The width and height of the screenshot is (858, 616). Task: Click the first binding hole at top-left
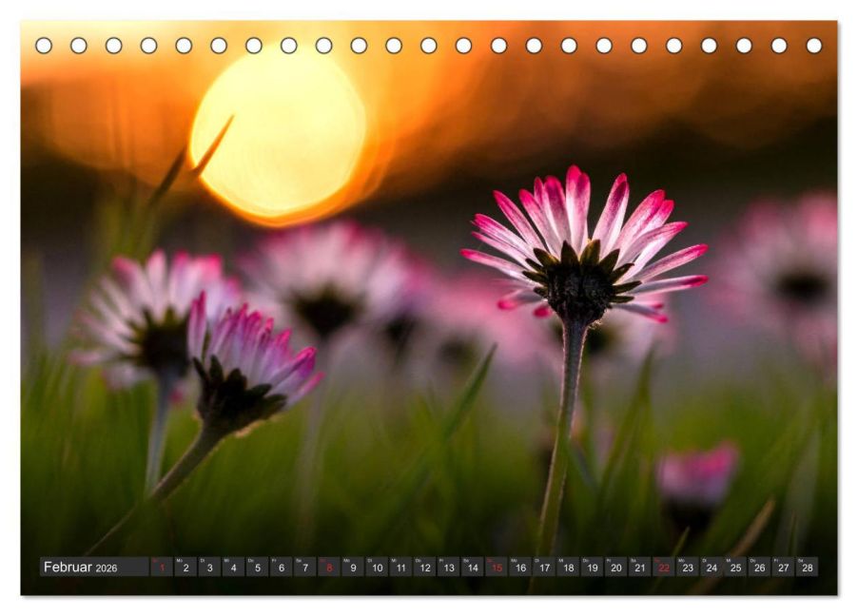[44, 46]
